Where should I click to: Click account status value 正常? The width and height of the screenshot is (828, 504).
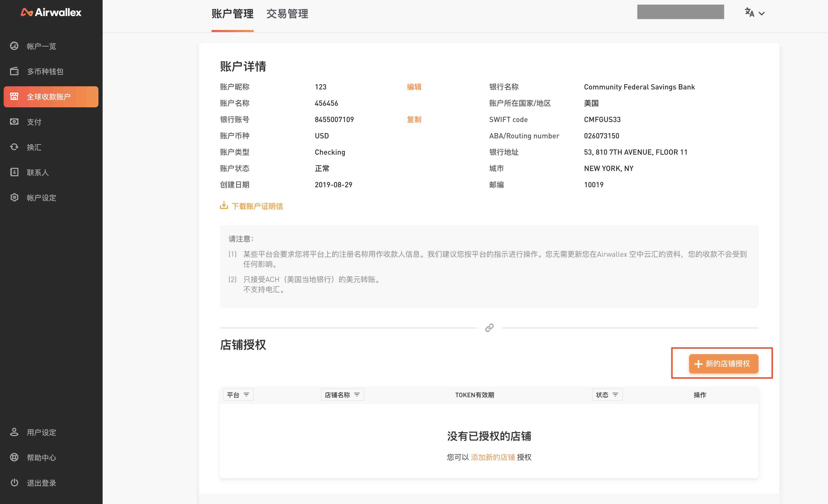(322, 168)
